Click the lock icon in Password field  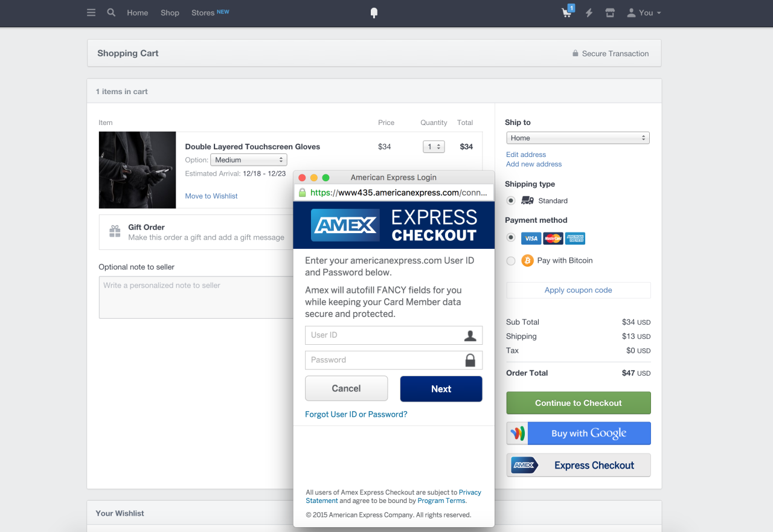click(x=470, y=361)
